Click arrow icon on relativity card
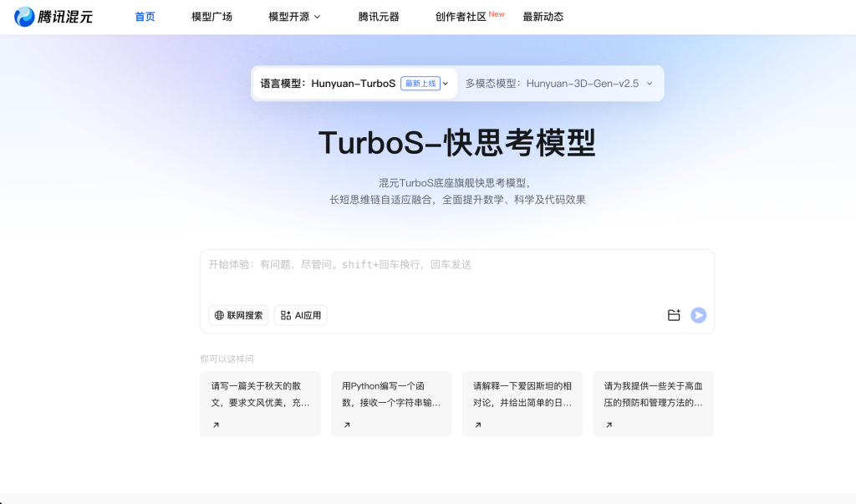856x504 pixels. pyautogui.click(x=478, y=425)
